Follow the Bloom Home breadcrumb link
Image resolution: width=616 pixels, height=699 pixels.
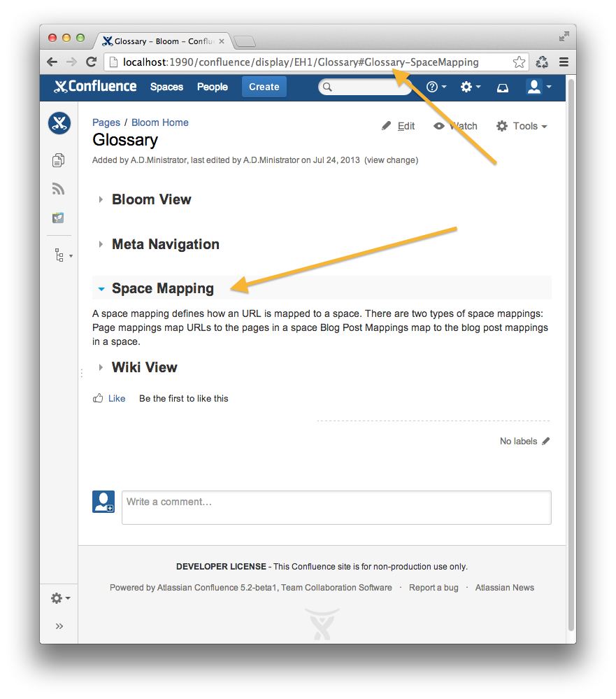tap(160, 122)
